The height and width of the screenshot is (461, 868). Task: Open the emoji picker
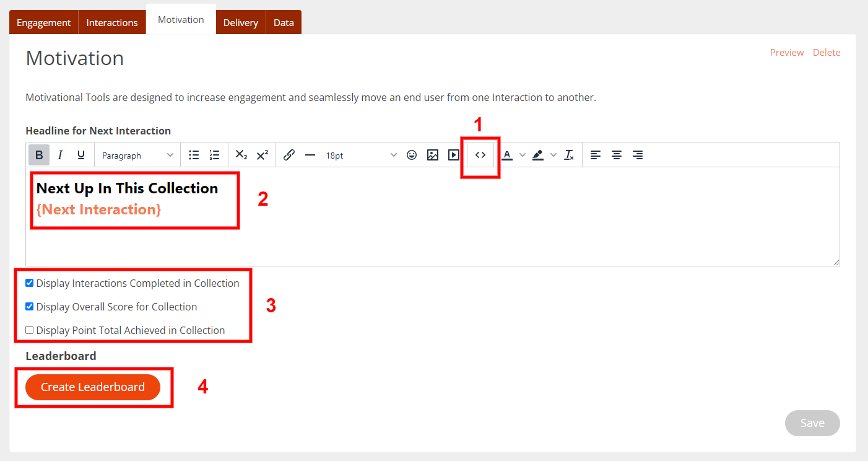[x=412, y=155]
